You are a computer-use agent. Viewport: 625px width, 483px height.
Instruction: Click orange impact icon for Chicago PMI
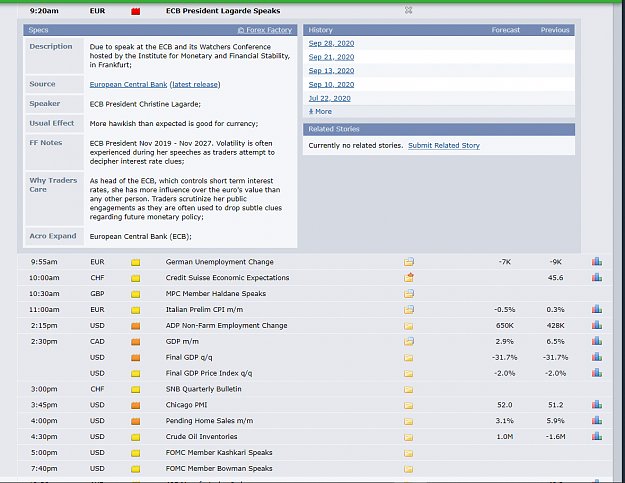point(136,405)
